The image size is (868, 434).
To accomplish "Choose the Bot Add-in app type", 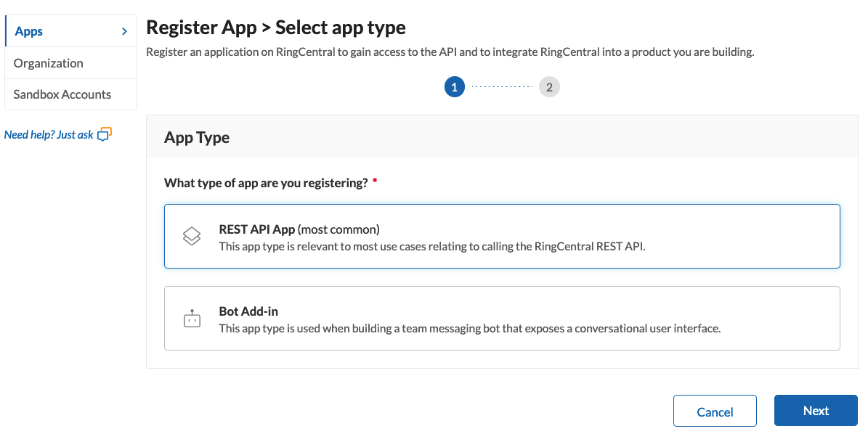I will click(x=501, y=317).
